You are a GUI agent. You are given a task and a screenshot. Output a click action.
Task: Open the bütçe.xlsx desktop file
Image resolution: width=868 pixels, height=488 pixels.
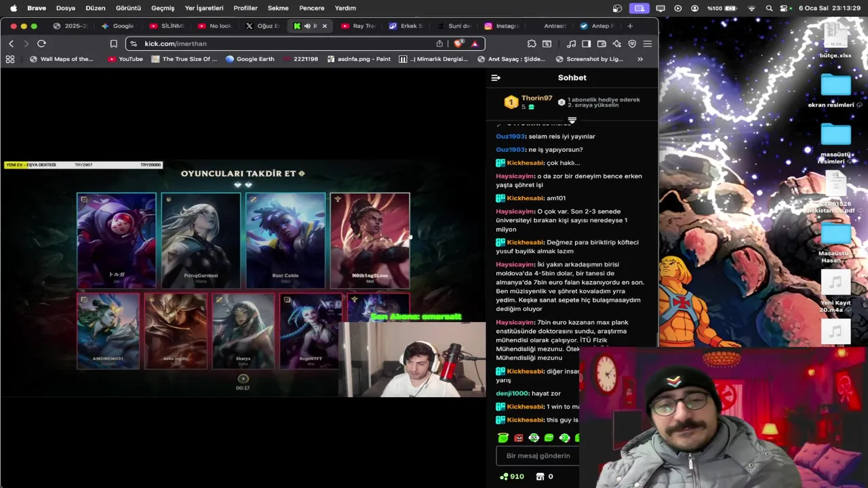[x=835, y=39]
